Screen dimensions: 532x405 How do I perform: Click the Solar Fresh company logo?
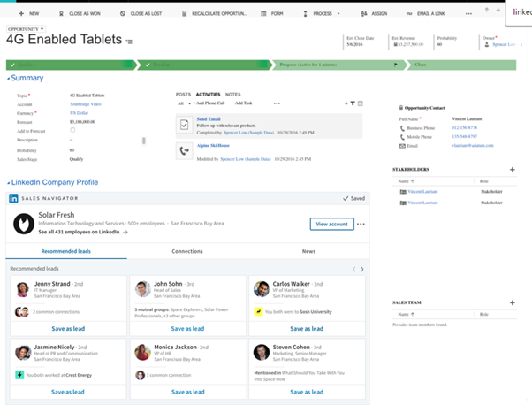[x=24, y=224]
